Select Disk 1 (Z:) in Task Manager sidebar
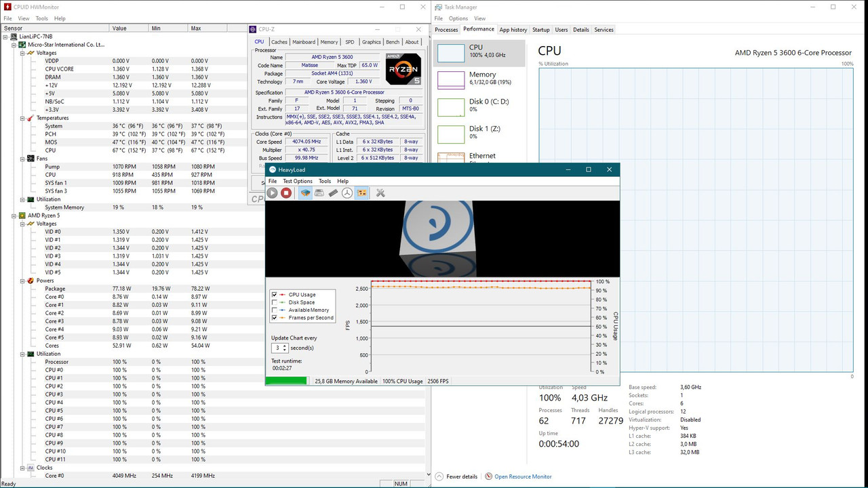Image resolution: width=868 pixels, height=488 pixels. [479, 134]
